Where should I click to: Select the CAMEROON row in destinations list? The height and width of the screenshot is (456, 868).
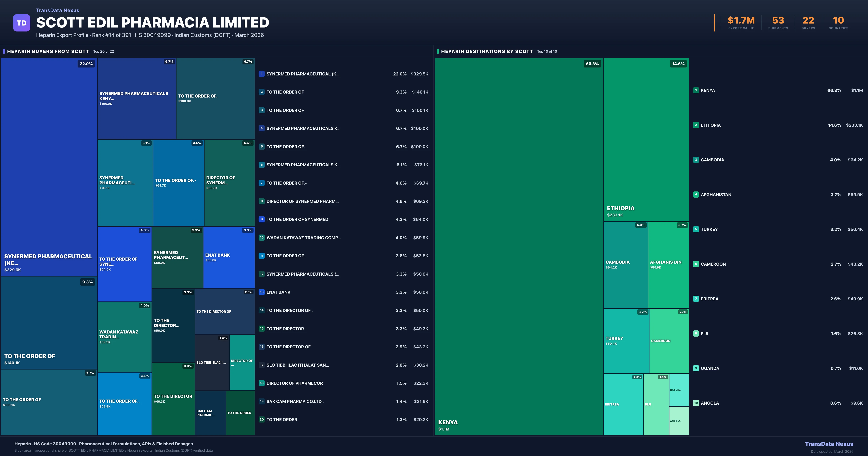click(x=778, y=264)
